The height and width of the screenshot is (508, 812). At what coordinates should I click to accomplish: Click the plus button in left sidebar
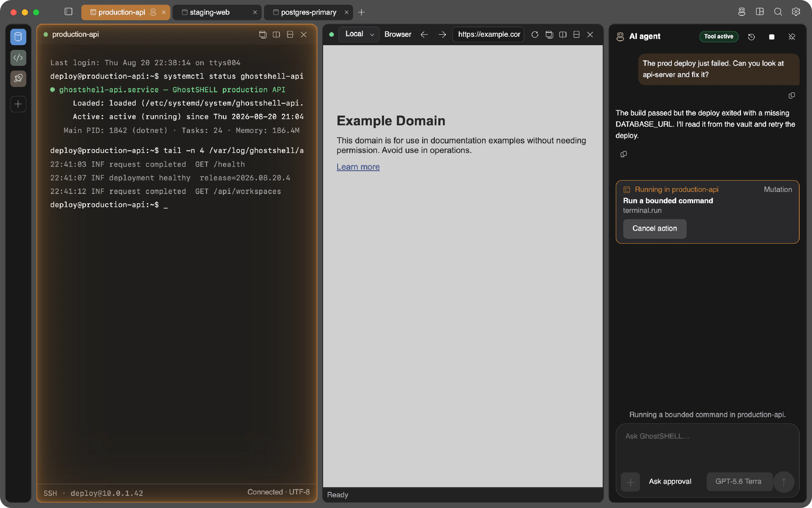click(x=18, y=104)
